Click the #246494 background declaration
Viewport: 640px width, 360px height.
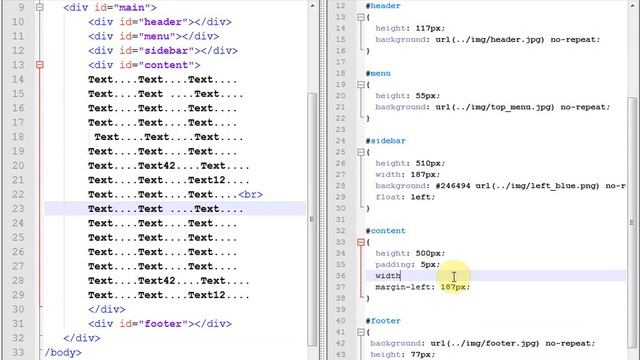pyautogui.click(x=500, y=186)
